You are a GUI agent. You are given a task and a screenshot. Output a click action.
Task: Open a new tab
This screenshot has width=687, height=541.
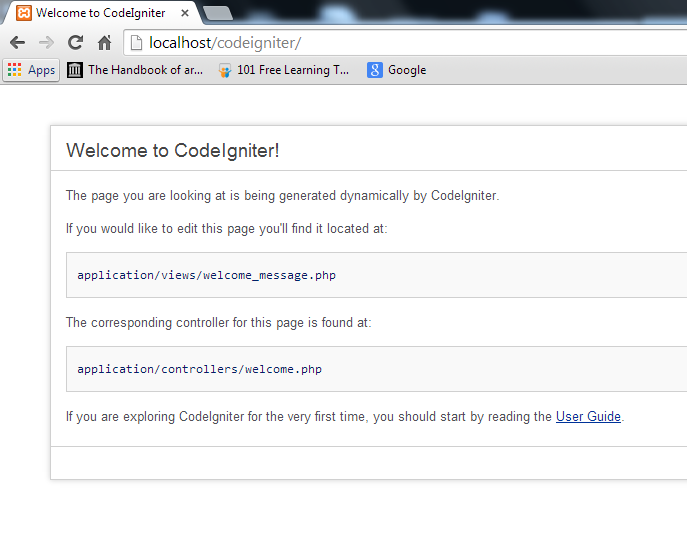218,13
